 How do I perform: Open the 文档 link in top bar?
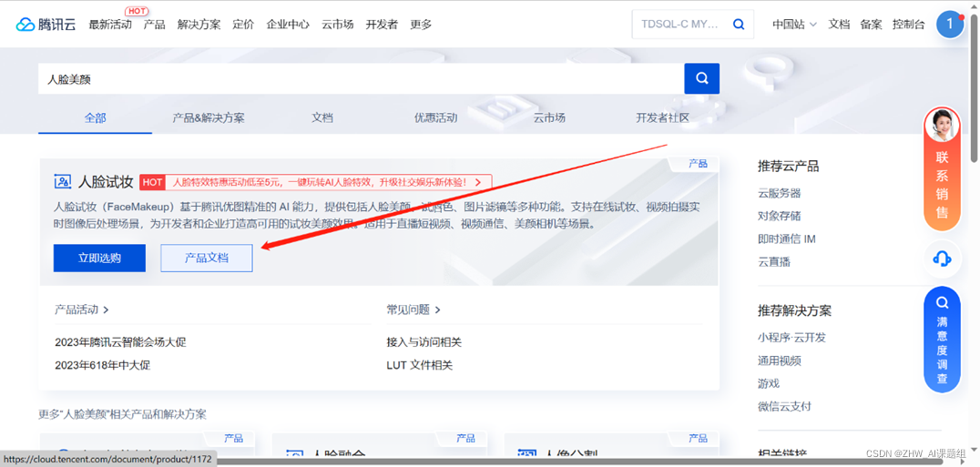(x=840, y=25)
